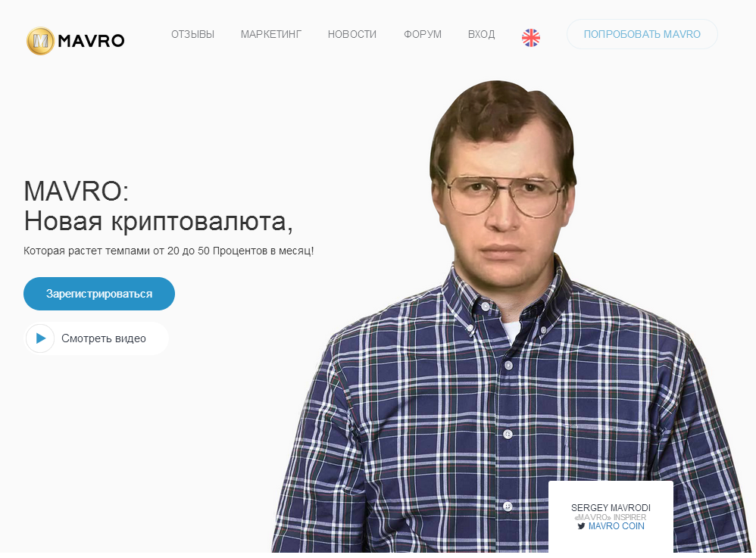
Task: Open the MAVRO COIN Twitter link
Action: click(x=616, y=526)
